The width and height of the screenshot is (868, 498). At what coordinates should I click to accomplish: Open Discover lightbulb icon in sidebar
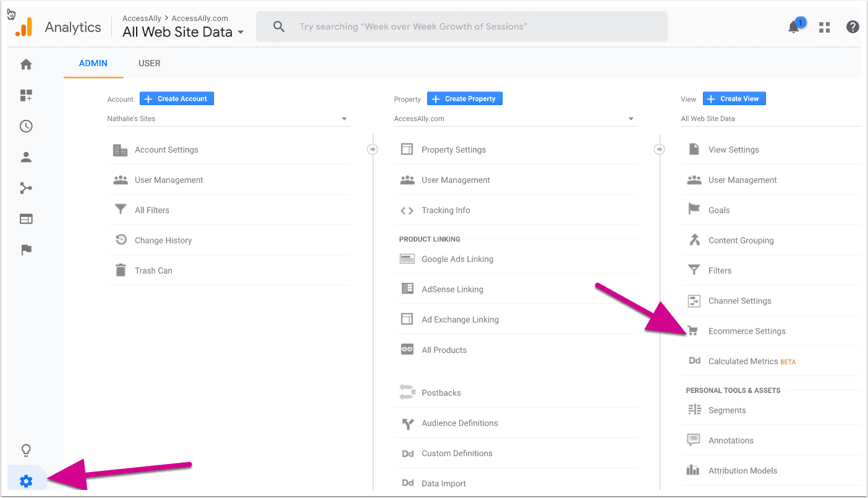click(x=26, y=450)
